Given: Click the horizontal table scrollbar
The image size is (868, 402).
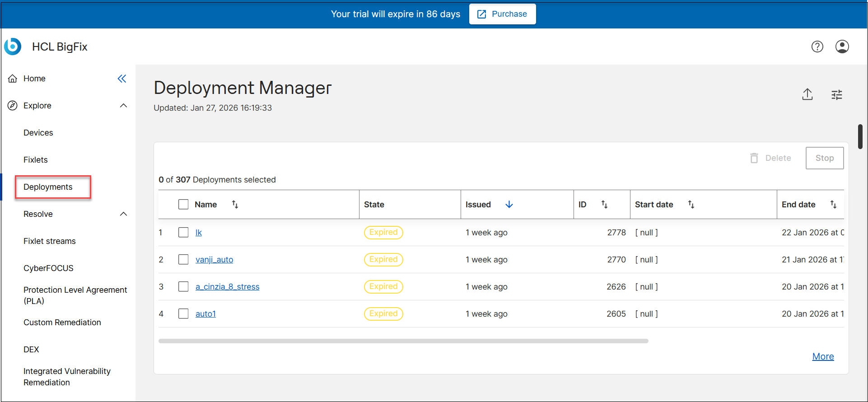Looking at the screenshot, I should [x=403, y=341].
